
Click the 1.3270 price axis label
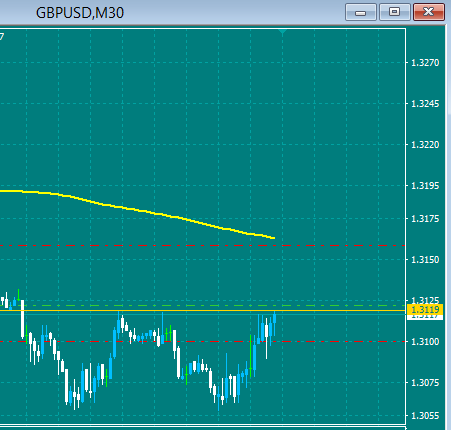(x=425, y=63)
